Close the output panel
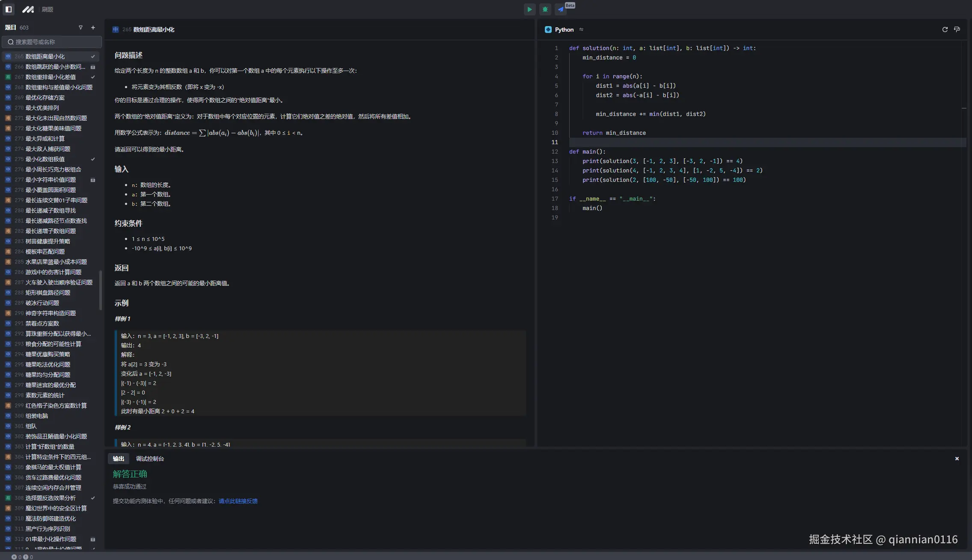Viewport: 972px width, 560px height. click(x=957, y=459)
